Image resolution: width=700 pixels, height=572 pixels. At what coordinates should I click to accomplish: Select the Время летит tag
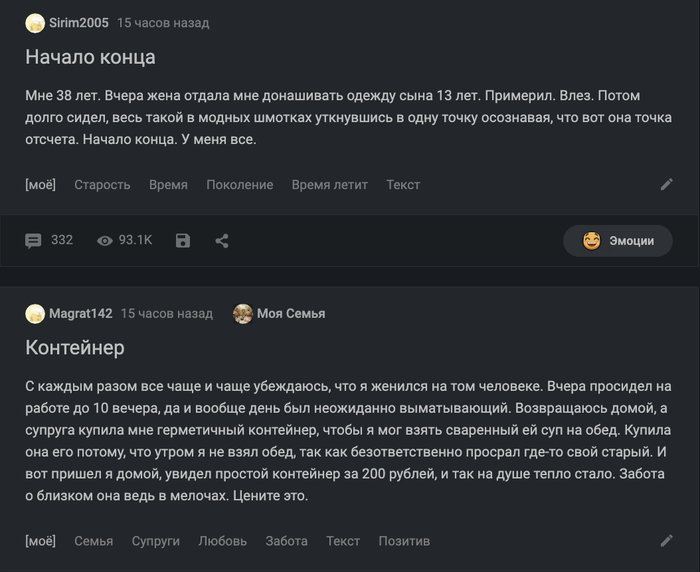[329, 185]
